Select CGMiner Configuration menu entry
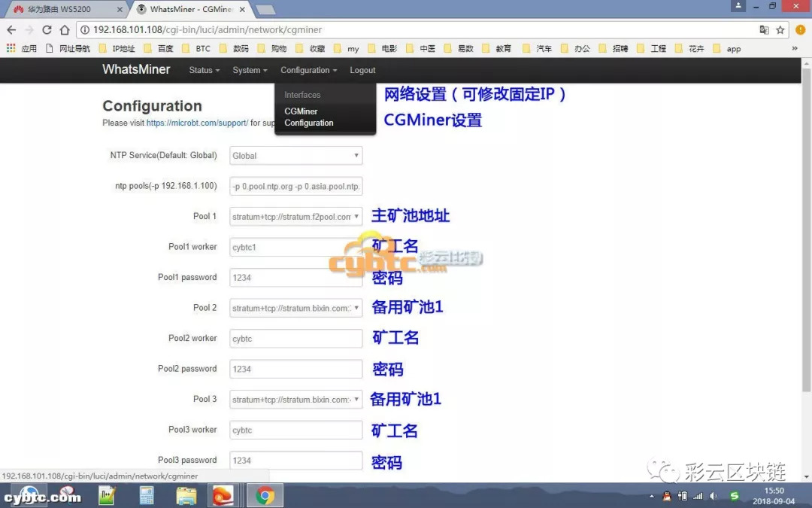812x508 pixels. [x=309, y=117]
